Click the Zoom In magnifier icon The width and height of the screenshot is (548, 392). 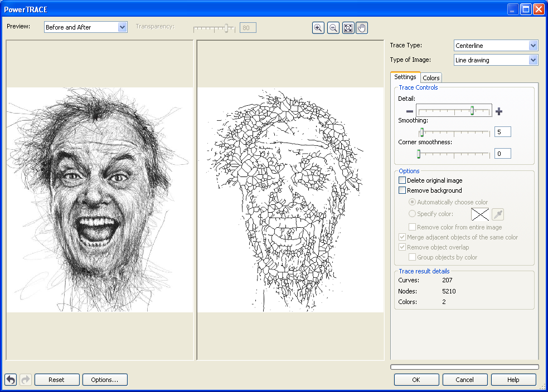click(318, 28)
